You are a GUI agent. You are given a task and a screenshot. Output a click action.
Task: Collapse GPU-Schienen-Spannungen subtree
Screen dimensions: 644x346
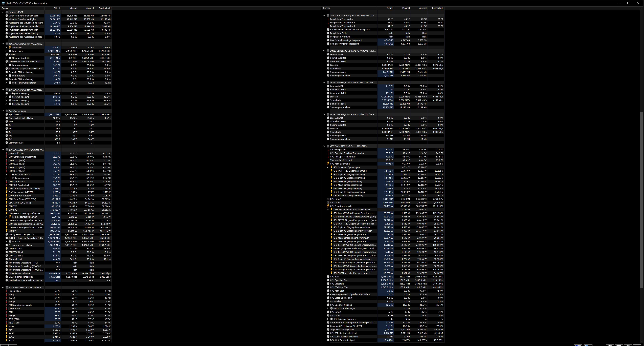pos(327,167)
